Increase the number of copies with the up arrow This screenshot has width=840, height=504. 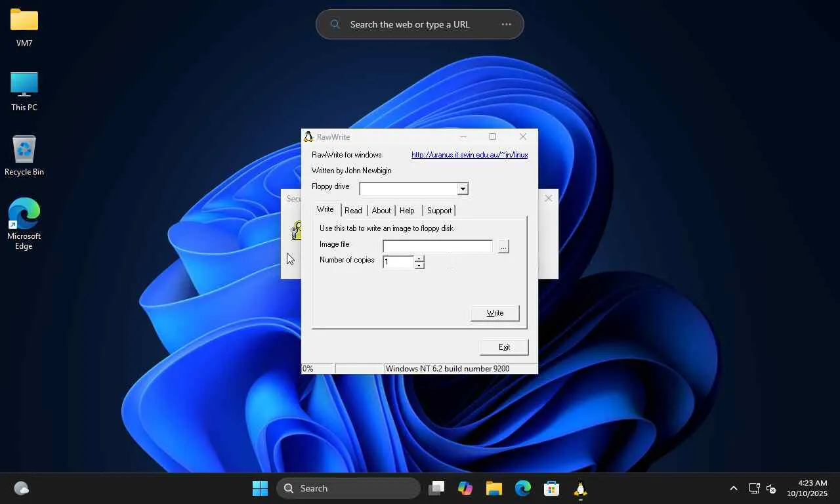[419, 259]
